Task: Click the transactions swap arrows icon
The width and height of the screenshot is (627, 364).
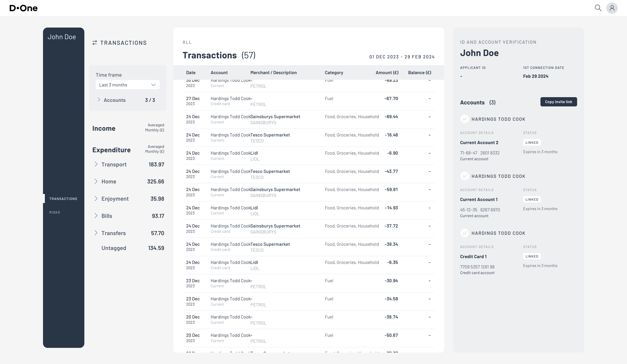Action: click(95, 43)
